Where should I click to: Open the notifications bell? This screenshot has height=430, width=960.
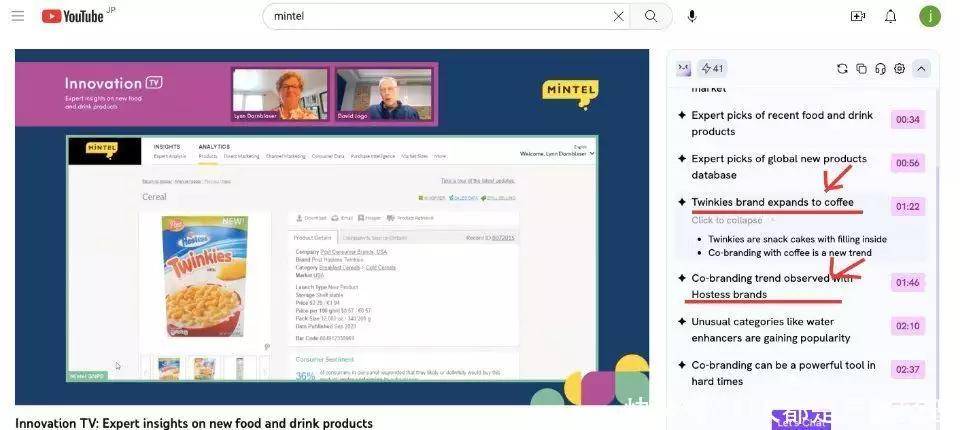tap(891, 16)
